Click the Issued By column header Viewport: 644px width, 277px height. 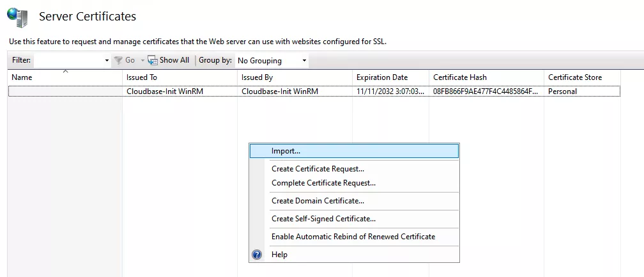(257, 77)
